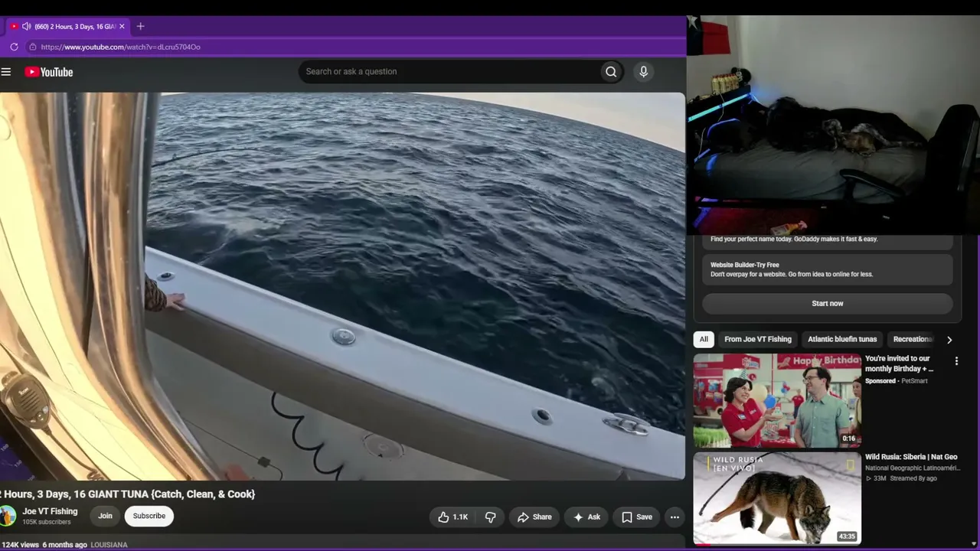Dislike the tuna fishing video
This screenshot has width=980, height=551.
490,517
